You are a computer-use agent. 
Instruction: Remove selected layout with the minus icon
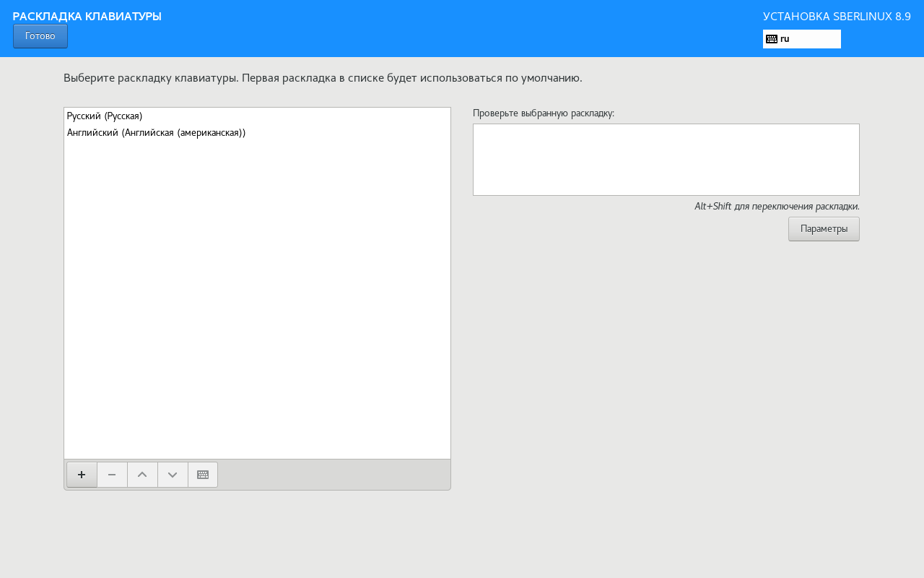tap(112, 475)
